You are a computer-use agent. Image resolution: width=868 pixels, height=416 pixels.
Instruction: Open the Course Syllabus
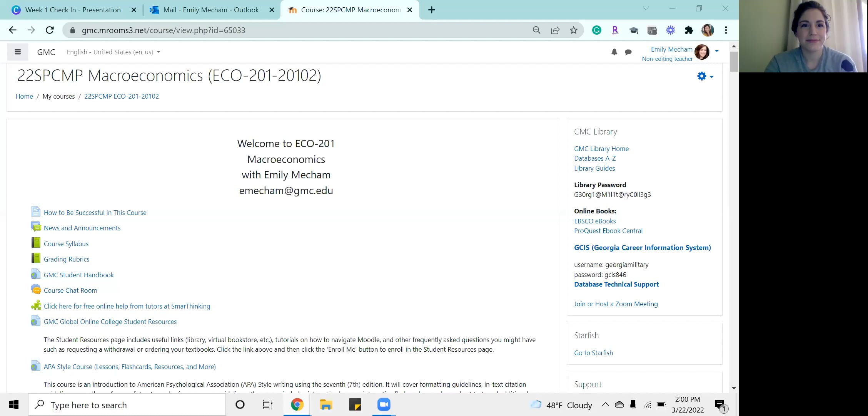coord(66,243)
